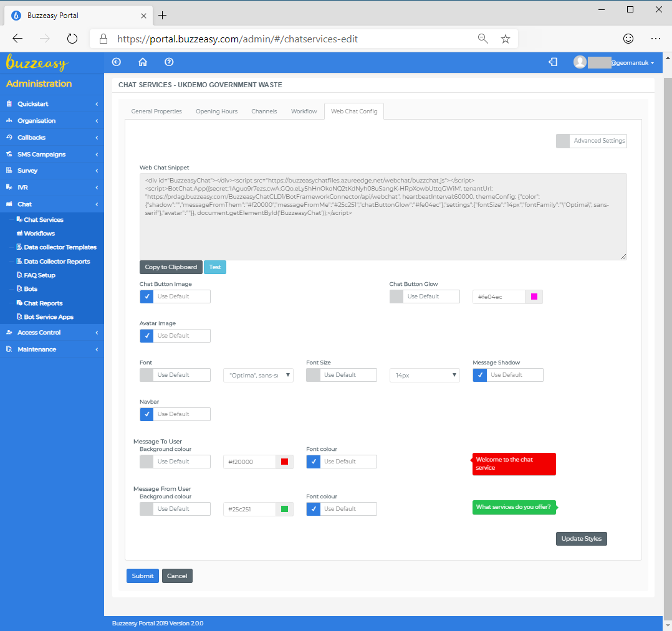The image size is (672, 631).
Task: Click the Callbacks sidebar icon
Action: (x=9, y=138)
